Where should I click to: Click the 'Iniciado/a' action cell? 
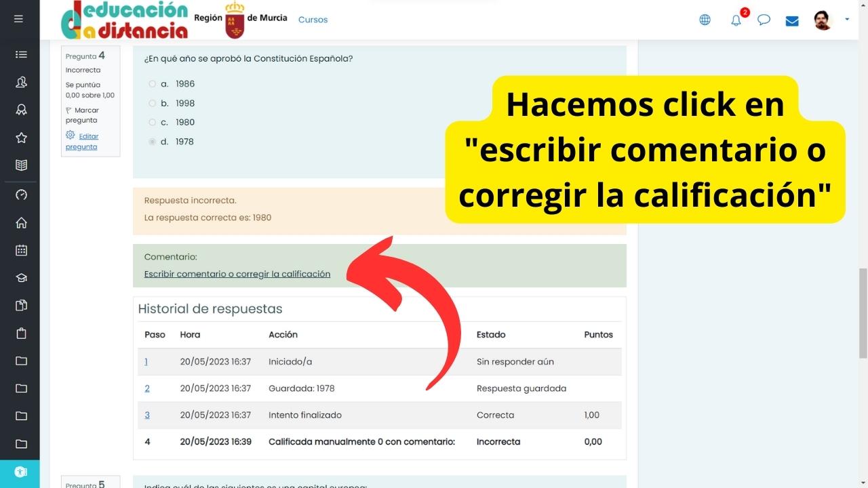[290, 362]
